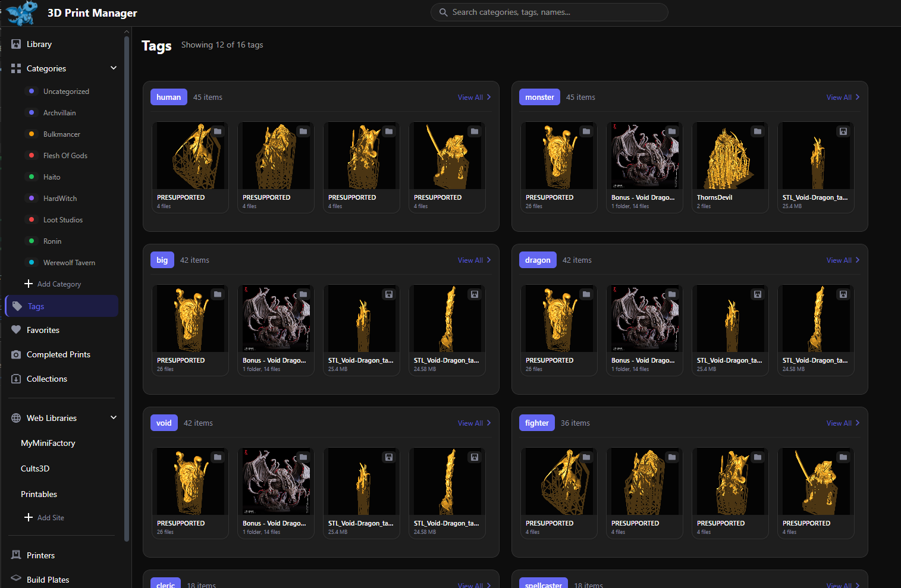Click the Library sidebar icon
This screenshot has width=901, height=588.
point(16,44)
